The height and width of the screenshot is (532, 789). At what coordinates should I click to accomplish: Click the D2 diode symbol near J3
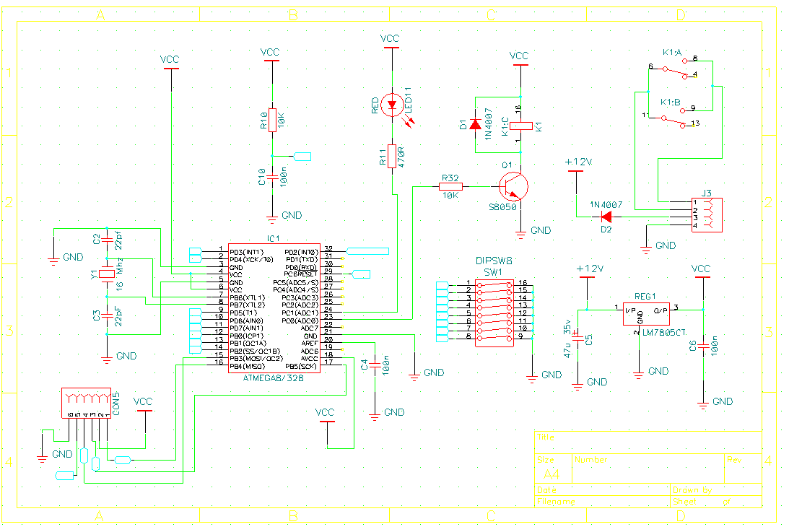click(607, 217)
